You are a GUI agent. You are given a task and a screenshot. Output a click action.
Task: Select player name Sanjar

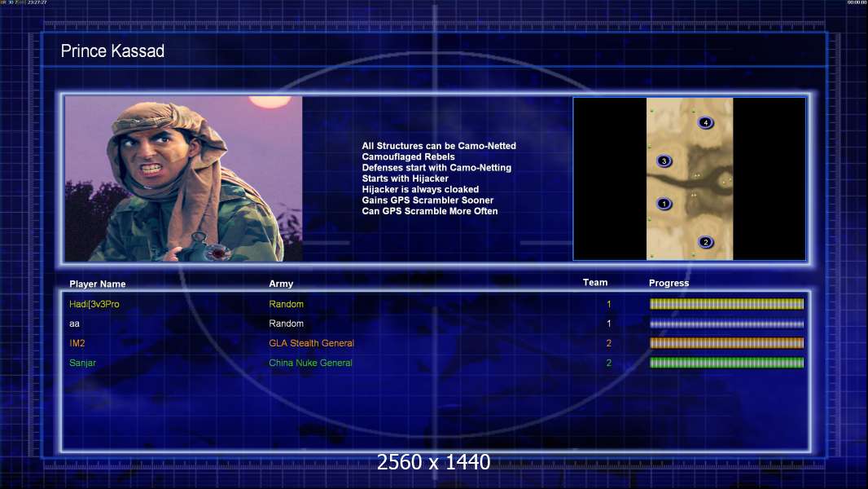(82, 363)
